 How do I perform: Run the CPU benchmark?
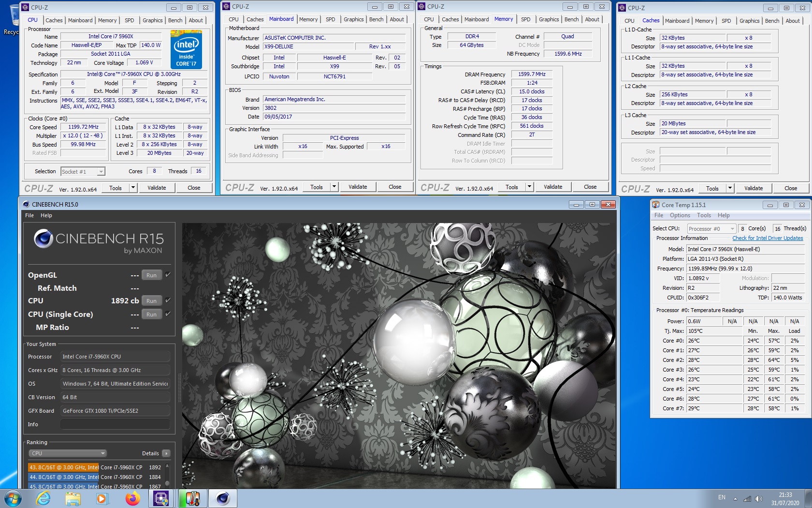[x=152, y=300]
